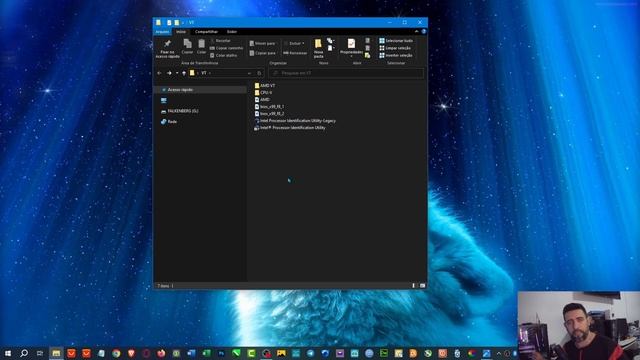This screenshot has height=360, width=640.
Task: Select the second folder below AMD VT
Action: coord(263,93)
